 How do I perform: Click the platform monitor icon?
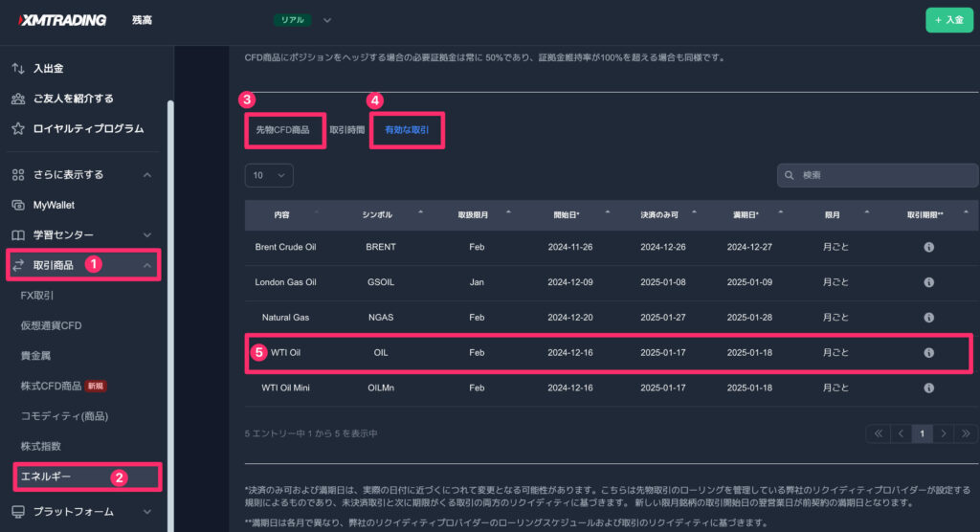point(18,511)
